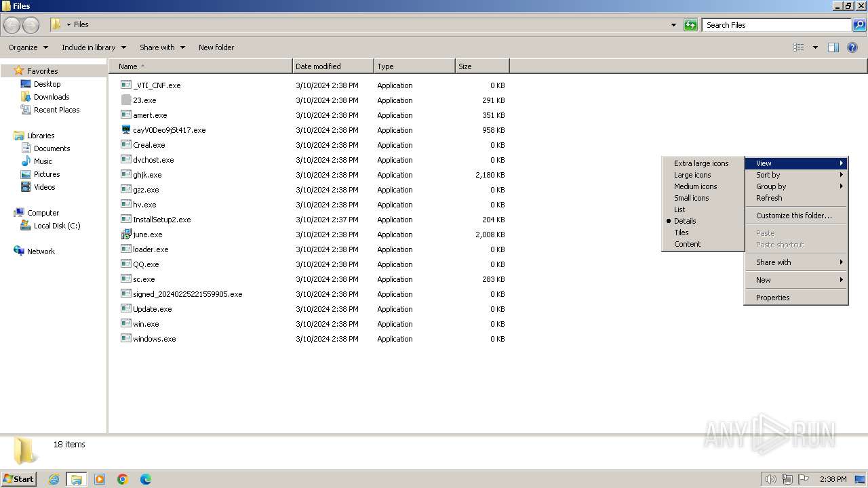Viewport: 868px width, 488px height.
Task: Open Local Disk (C:)
Action: [57, 226]
